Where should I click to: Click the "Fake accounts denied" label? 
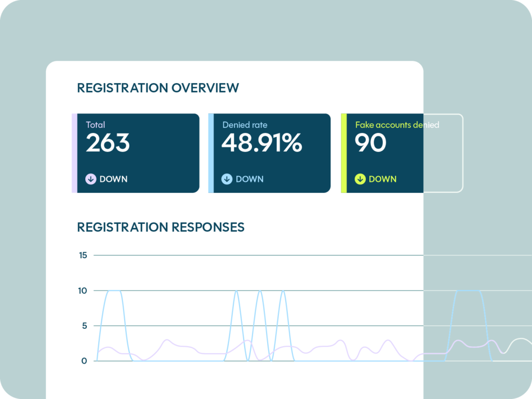pyautogui.click(x=397, y=125)
